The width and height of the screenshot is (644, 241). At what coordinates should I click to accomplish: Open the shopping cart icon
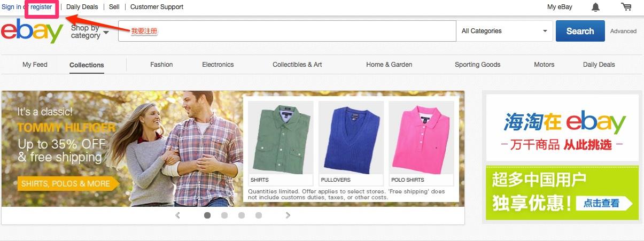coord(626,7)
